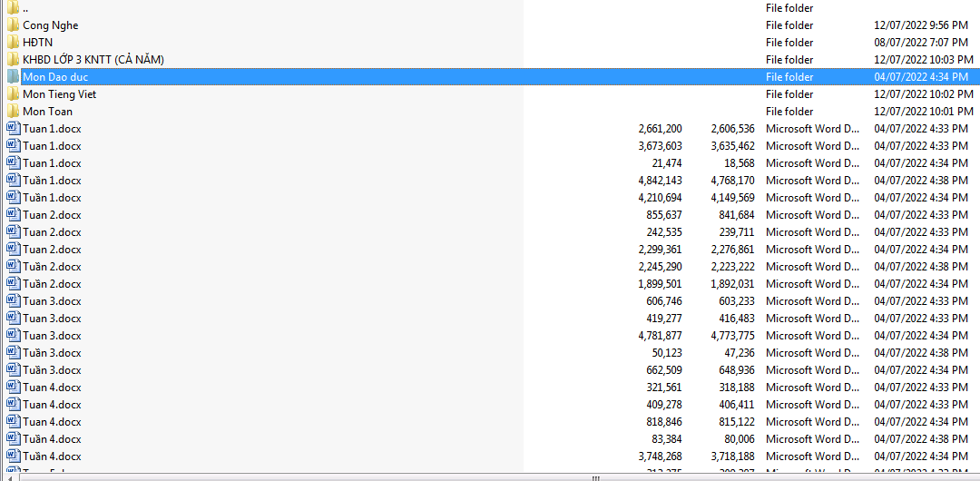The height and width of the screenshot is (481, 980).
Task: Click Word icon of file sized 2,661,200
Action: [13, 129]
